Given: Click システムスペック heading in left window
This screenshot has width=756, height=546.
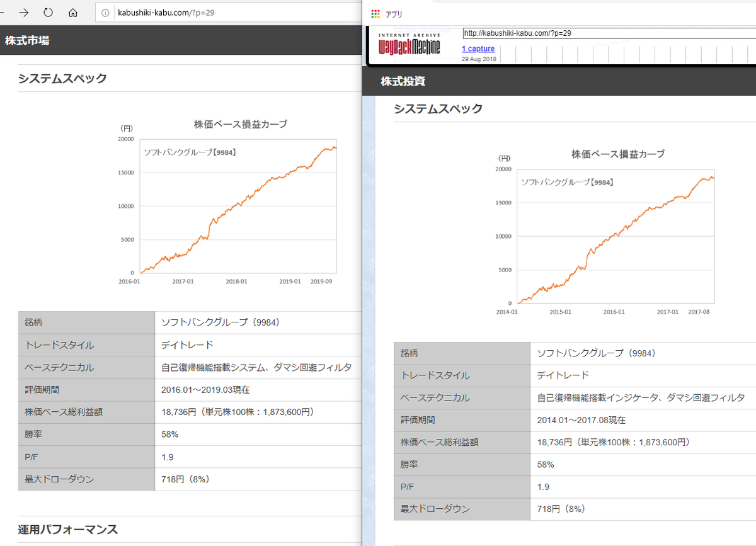Looking at the screenshot, I should (62, 79).
